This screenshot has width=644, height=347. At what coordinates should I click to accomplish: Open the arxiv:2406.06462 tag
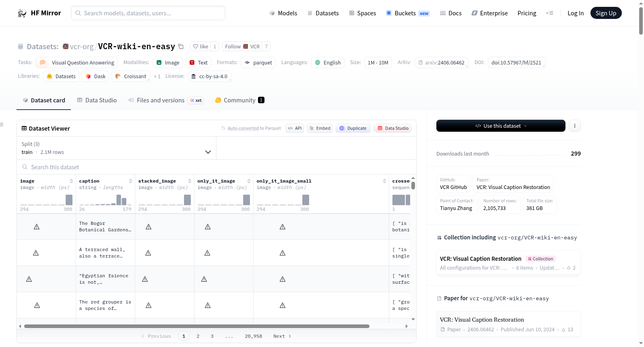(x=441, y=62)
